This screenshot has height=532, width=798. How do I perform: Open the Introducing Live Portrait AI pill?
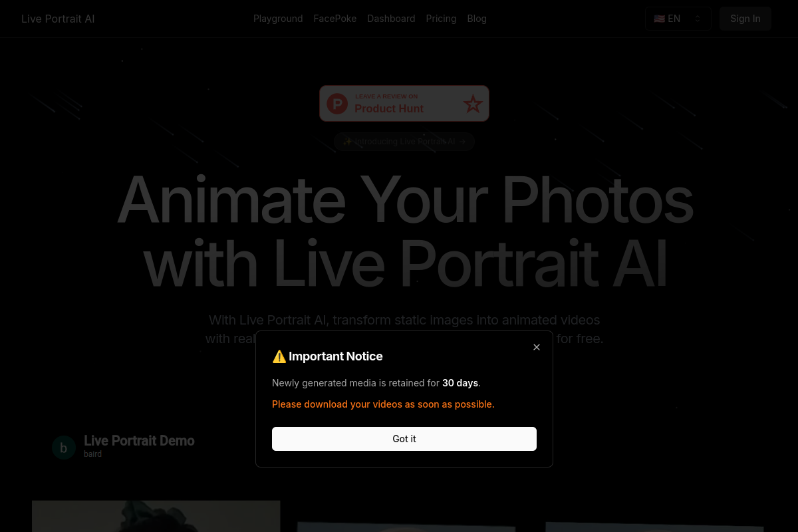(404, 142)
